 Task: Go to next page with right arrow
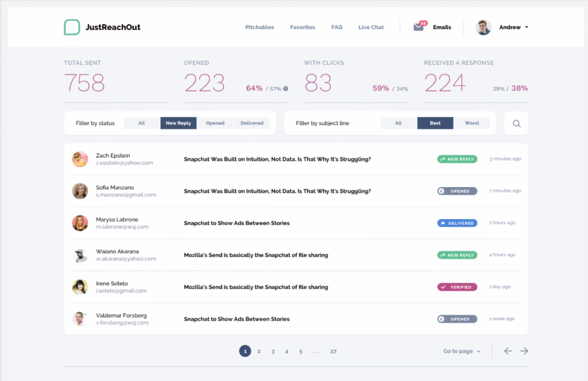click(x=524, y=351)
